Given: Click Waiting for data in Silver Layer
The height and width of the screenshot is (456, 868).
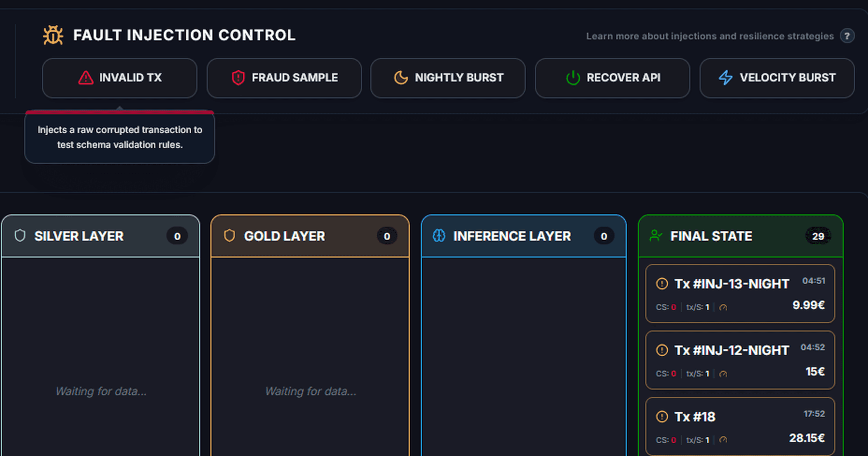Looking at the screenshot, I should click(101, 391).
